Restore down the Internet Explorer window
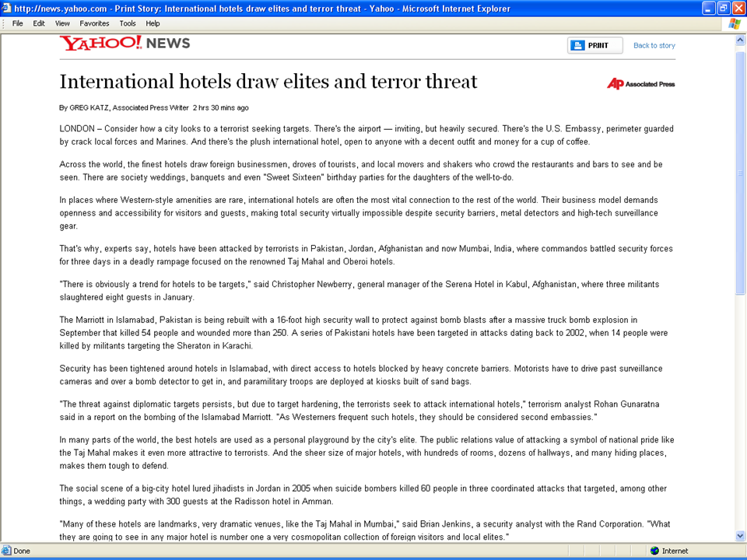747x560 pixels. click(723, 9)
